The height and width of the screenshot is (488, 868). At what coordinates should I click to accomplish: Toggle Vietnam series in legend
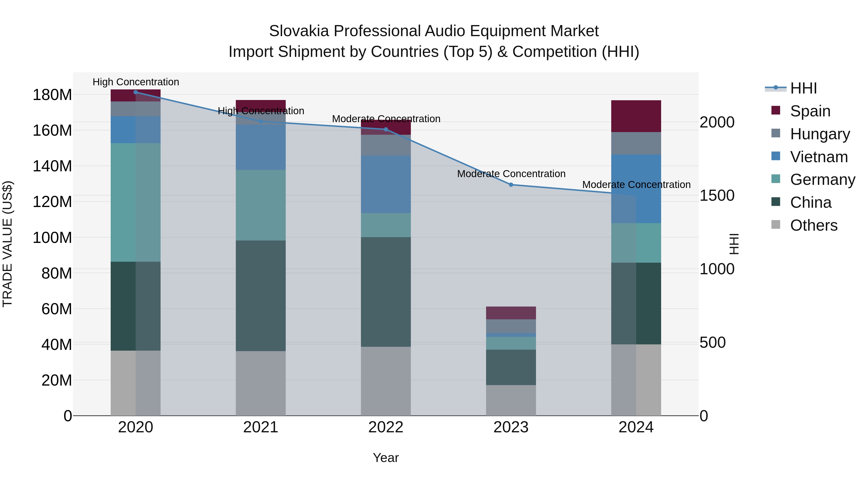point(810,157)
